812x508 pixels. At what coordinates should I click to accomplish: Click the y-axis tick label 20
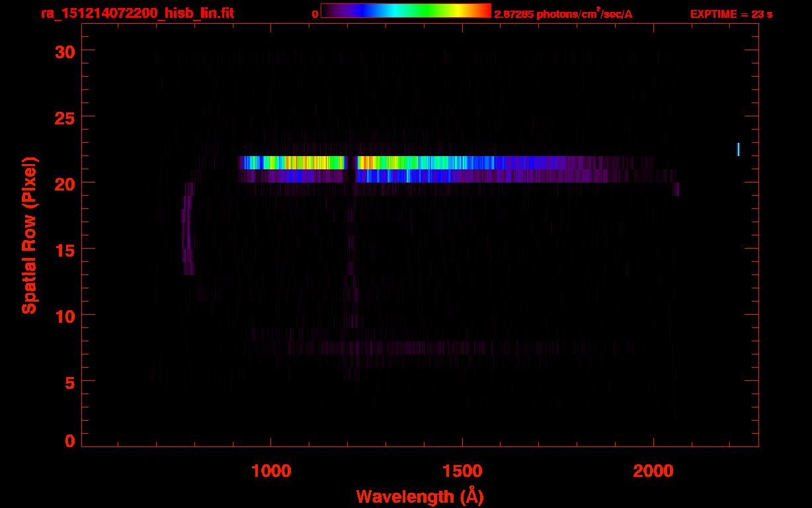(x=64, y=183)
